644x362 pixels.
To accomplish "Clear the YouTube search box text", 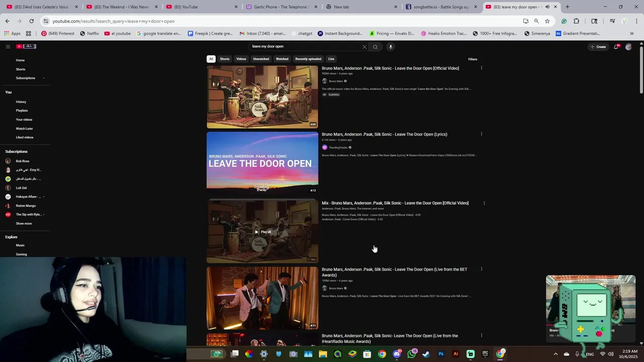I will (364, 47).
